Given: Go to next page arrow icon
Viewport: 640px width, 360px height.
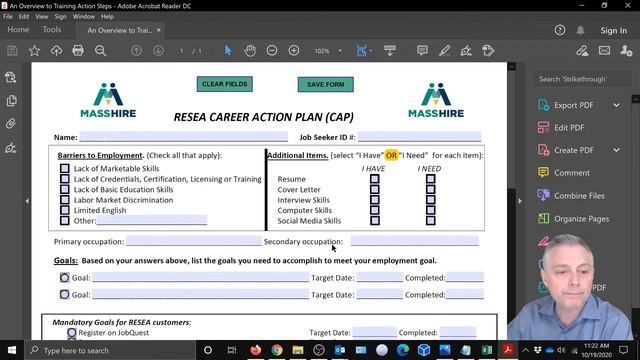Looking at the screenshot, I should click(x=158, y=51).
